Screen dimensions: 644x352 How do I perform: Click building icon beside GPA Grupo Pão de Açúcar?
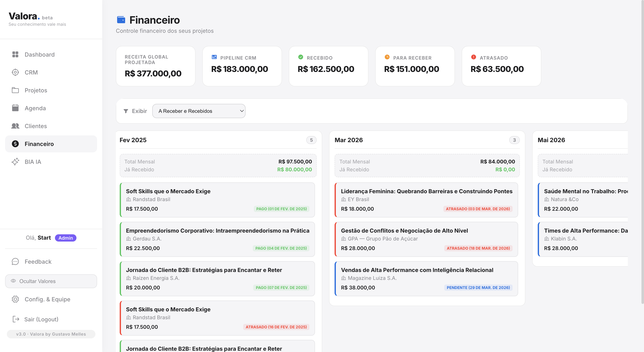(x=344, y=239)
